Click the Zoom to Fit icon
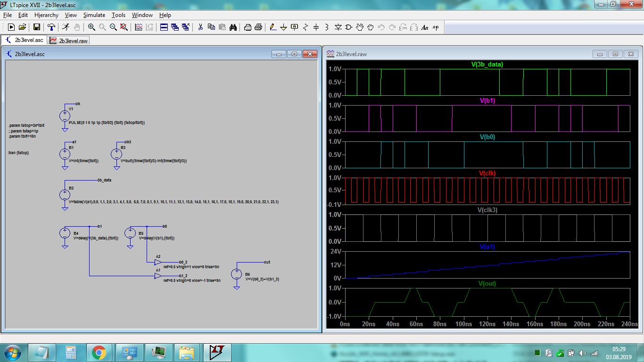The image size is (644, 362). coord(124,27)
